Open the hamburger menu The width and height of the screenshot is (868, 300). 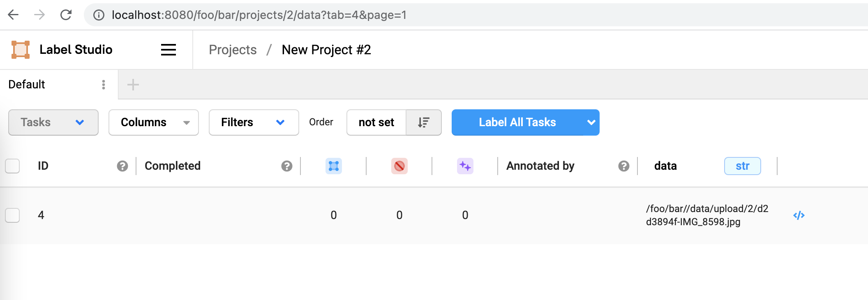(168, 49)
